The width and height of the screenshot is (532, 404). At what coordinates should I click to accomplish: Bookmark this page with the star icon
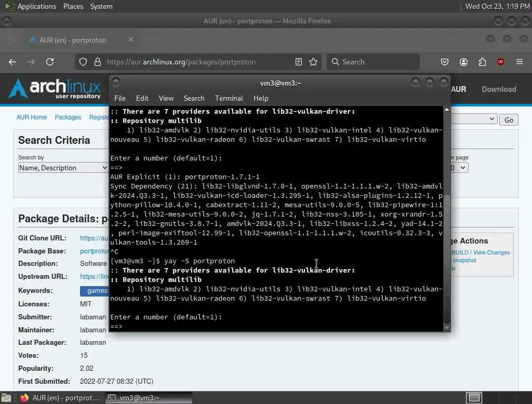(x=313, y=62)
